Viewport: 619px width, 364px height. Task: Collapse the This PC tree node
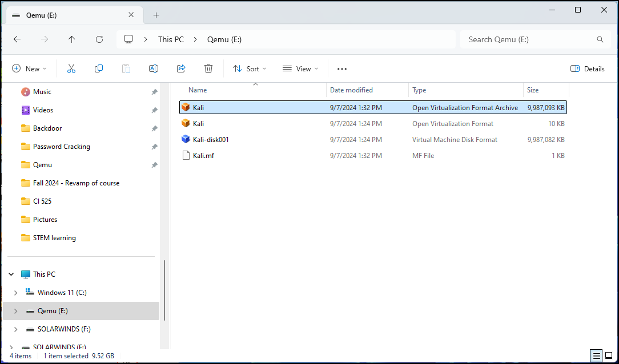point(11,274)
